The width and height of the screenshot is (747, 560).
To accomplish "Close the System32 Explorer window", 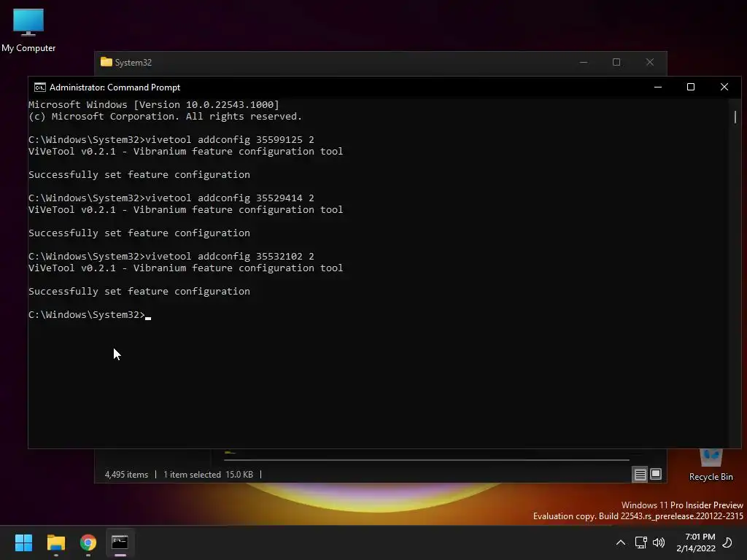I will coord(650,63).
